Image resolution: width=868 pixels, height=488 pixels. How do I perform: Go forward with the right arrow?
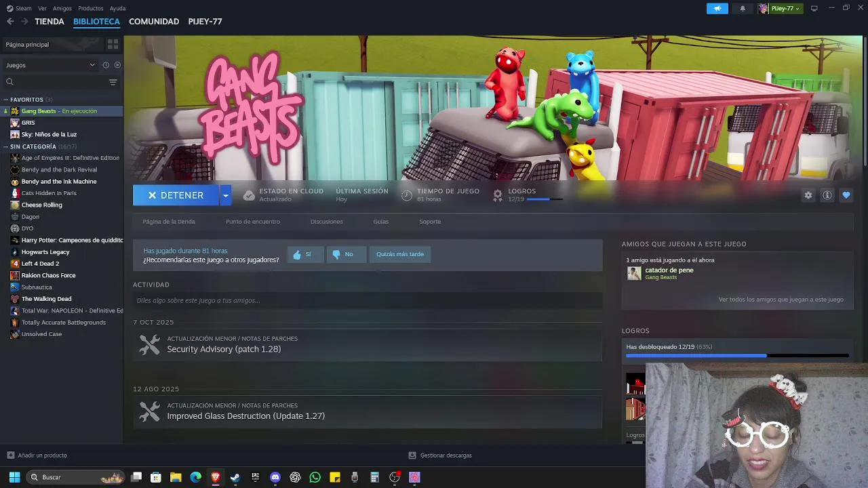coord(24,22)
